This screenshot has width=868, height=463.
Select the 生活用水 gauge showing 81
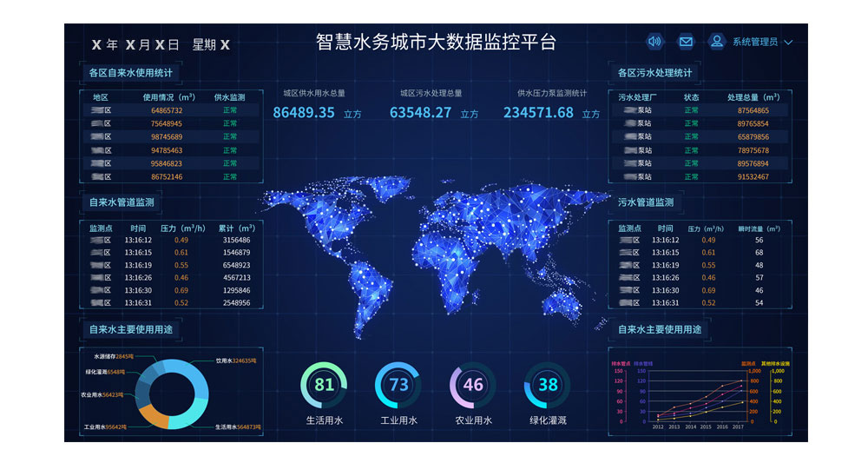(x=324, y=385)
